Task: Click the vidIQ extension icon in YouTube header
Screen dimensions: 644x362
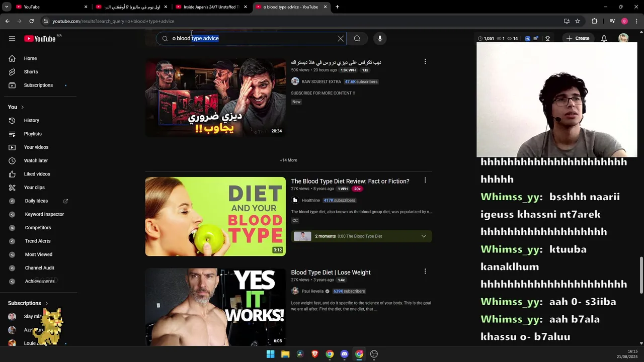Action: 528,38
